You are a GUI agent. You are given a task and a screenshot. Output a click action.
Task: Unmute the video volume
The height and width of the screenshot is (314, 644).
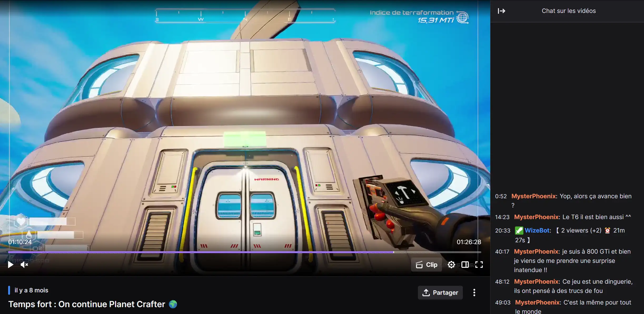[x=24, y=264]
